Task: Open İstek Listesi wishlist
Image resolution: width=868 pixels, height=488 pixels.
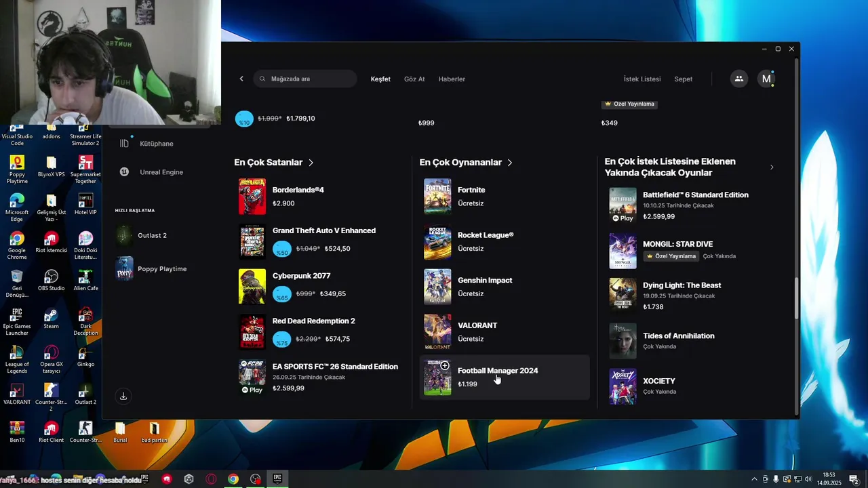Action: (642, 79)
